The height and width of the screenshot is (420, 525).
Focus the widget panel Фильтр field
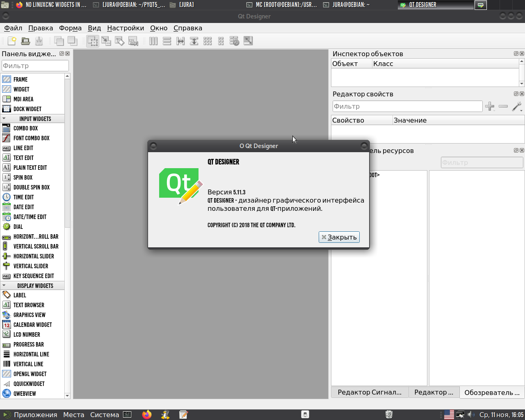(35, 66)
